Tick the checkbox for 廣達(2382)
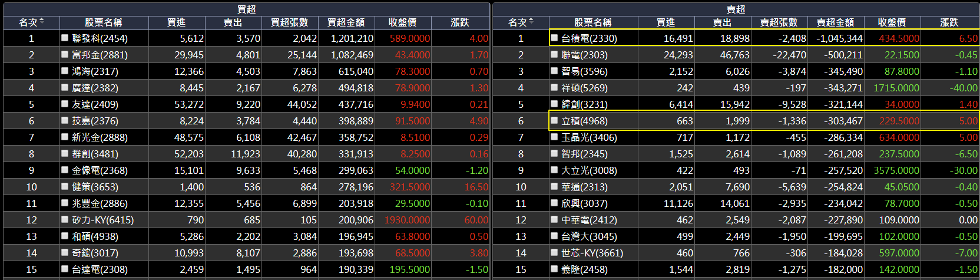The height and width of the screenshot is (280, 980). 65,87
